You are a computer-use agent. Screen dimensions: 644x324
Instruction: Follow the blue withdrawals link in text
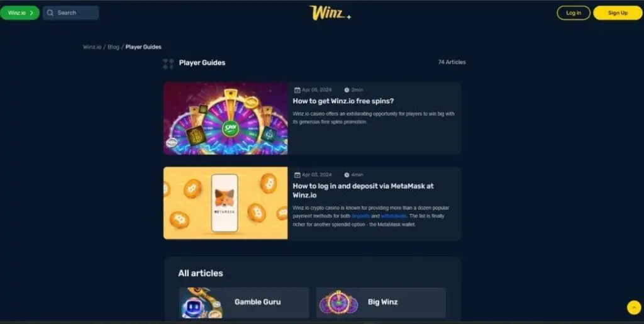pos(394,216)
